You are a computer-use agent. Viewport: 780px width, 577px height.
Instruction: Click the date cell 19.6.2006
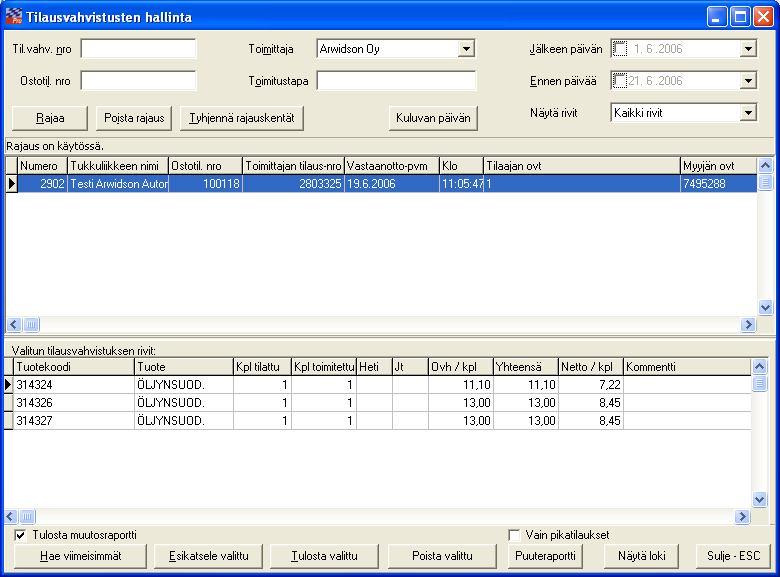391,184
